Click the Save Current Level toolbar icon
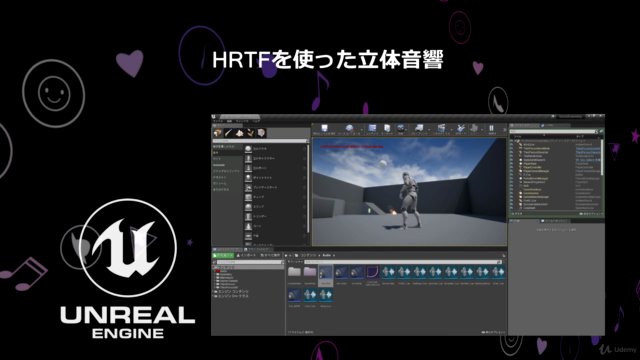 pos(324,129)
